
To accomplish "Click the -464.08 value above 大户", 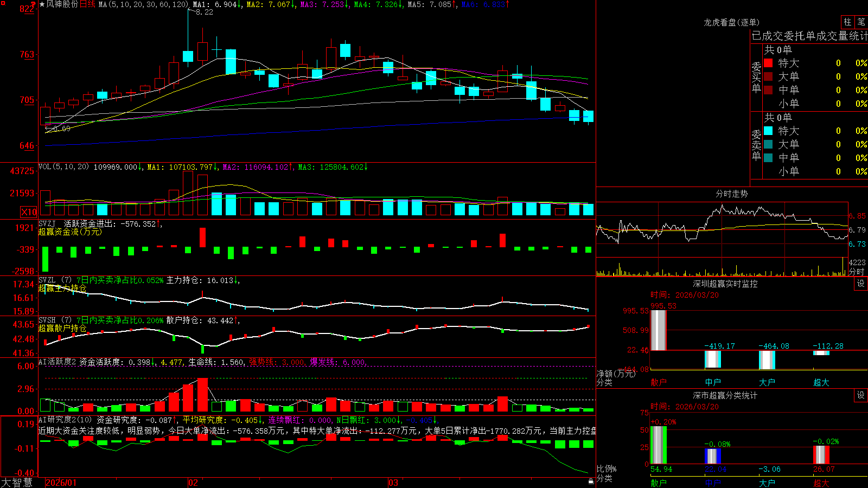I will 774,346.
